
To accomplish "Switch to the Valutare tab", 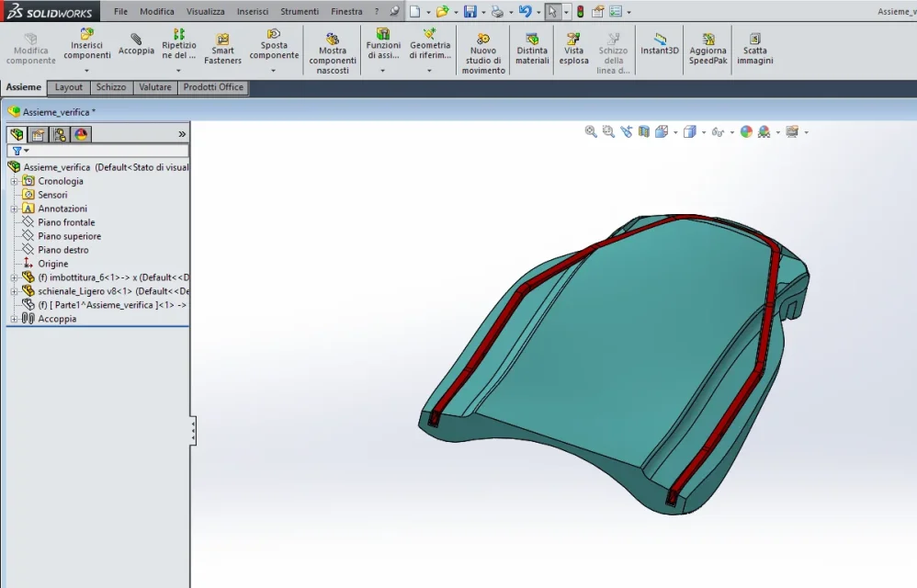I will [x=155, y=87].
